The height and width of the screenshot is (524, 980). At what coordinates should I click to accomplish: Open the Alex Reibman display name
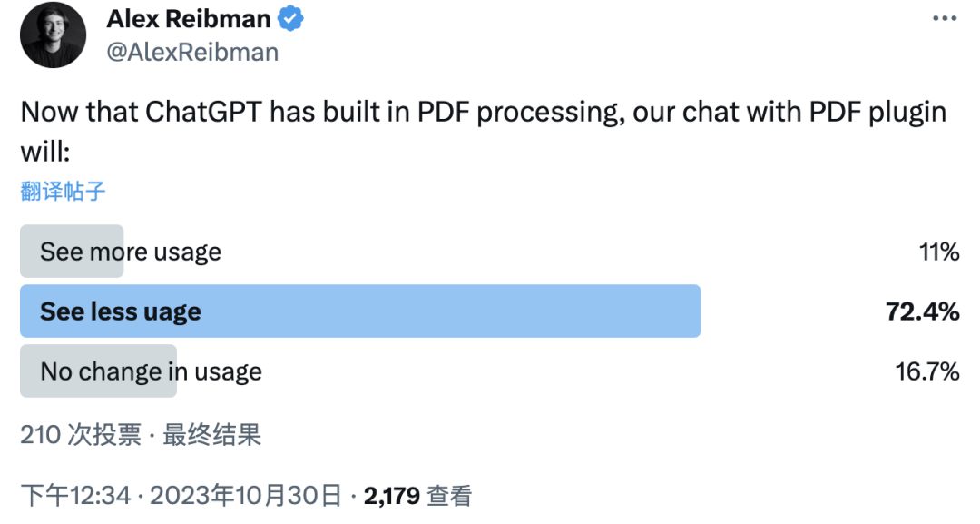(x=188, y=19)
